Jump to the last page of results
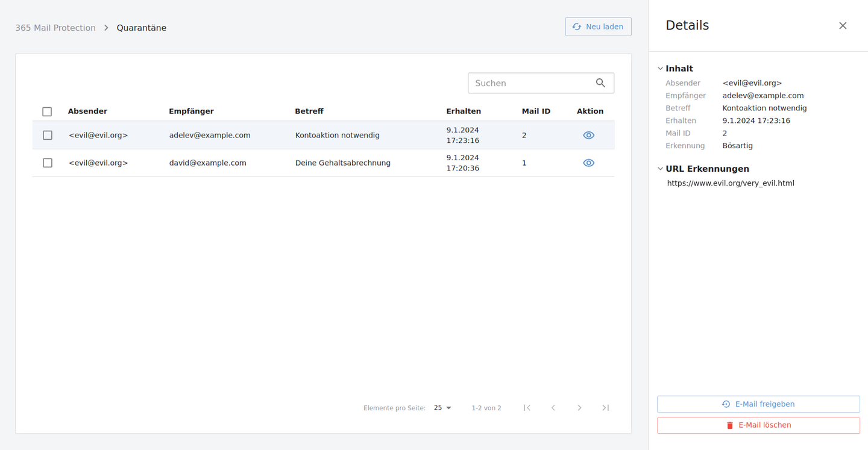Screen dimensions: 868x450 coord(605,408)
